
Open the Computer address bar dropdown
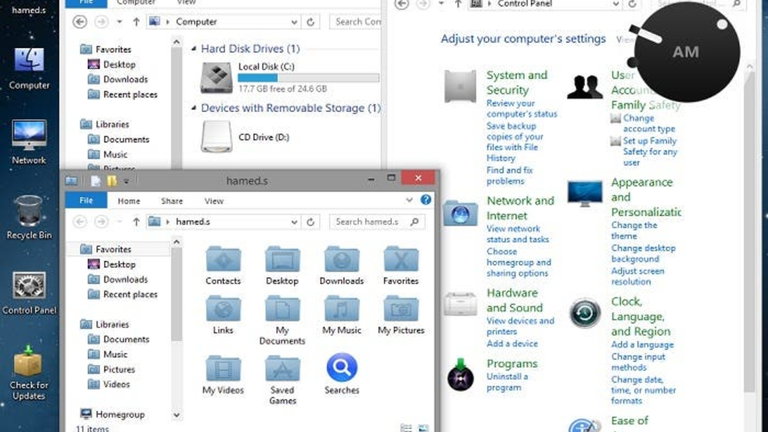294,22
